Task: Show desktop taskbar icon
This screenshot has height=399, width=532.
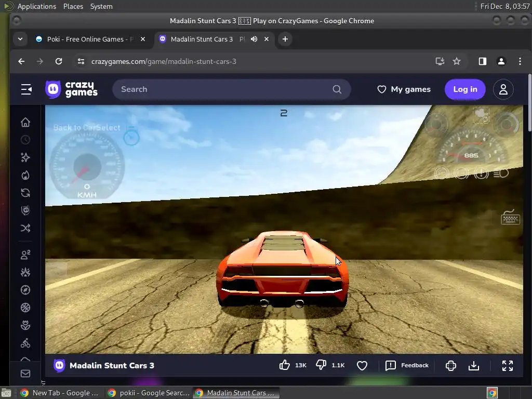Action: [x=6, y=393]
